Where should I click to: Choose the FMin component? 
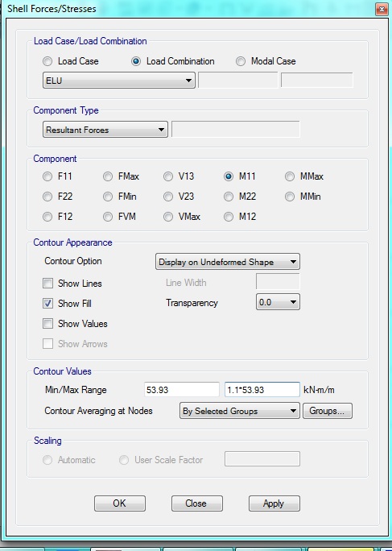(108, 197)
